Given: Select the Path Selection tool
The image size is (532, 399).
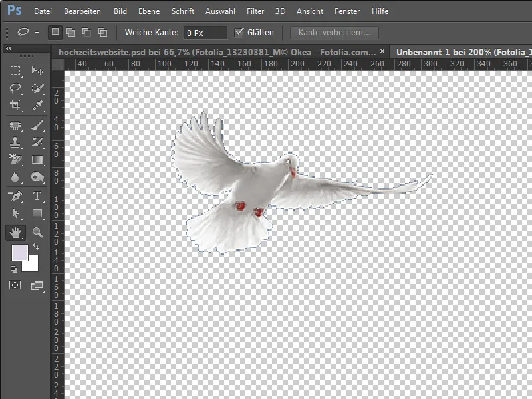Looking at the screenshot, I should [x=15, y=213].
